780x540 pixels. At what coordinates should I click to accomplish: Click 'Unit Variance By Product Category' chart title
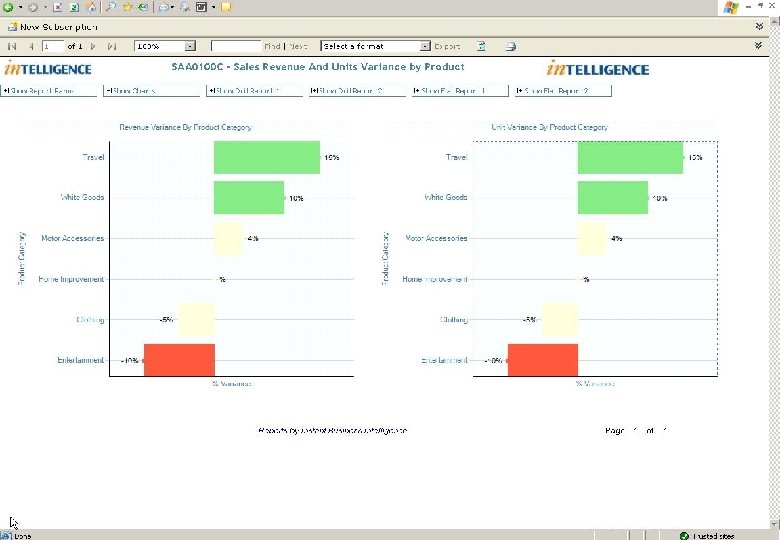[549, 127]
